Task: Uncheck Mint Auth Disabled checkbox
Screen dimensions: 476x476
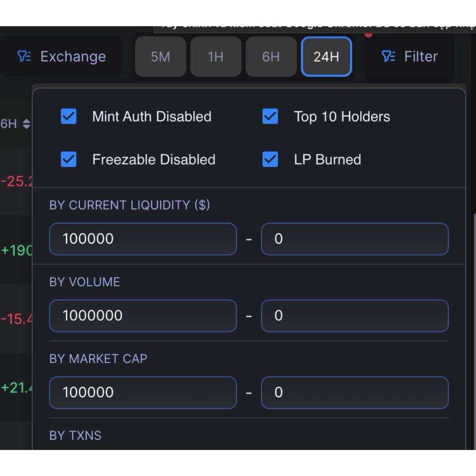Action: (69, 116)
